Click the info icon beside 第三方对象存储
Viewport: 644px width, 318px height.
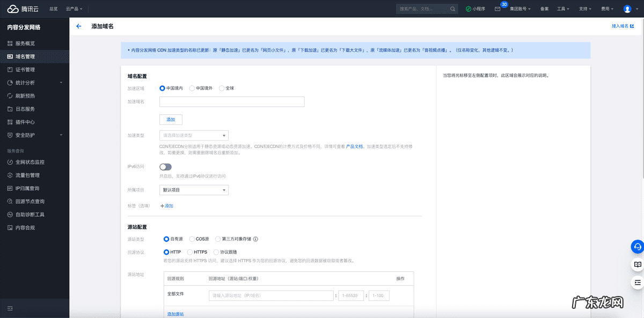[256, 239]
